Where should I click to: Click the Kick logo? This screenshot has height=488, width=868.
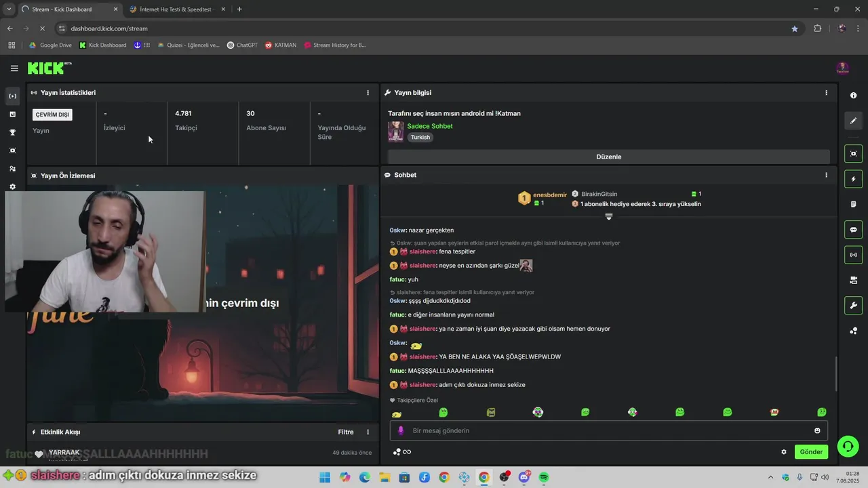(x=49, y=68)
